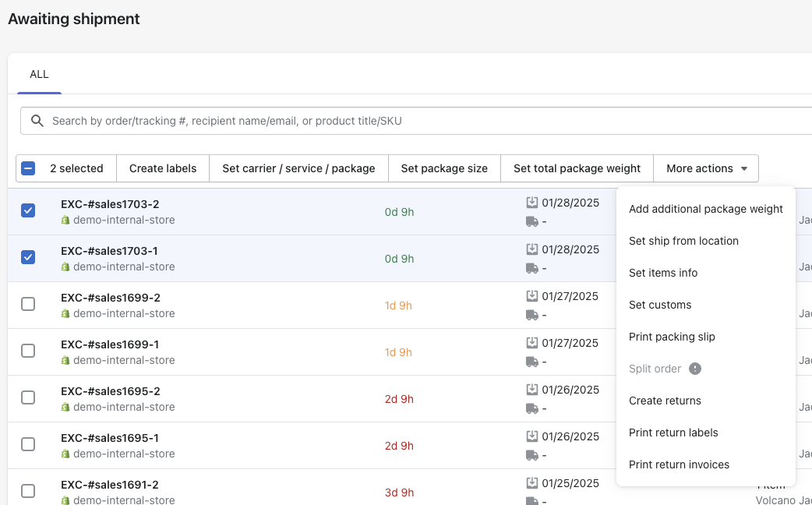Screen dimensions: 812x505
Task: Uncheck order EXC-#sales1703-2
Action: [28, 210]
